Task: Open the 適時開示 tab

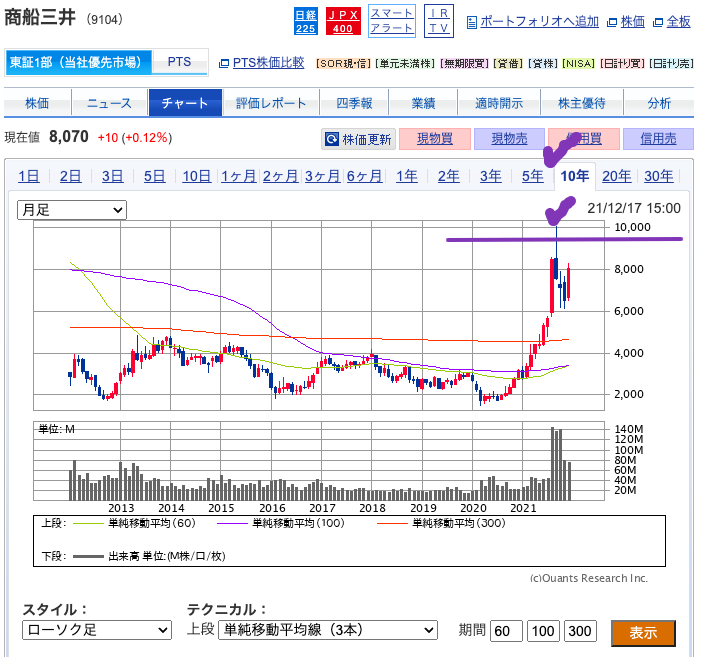Action: coord(499,103)
